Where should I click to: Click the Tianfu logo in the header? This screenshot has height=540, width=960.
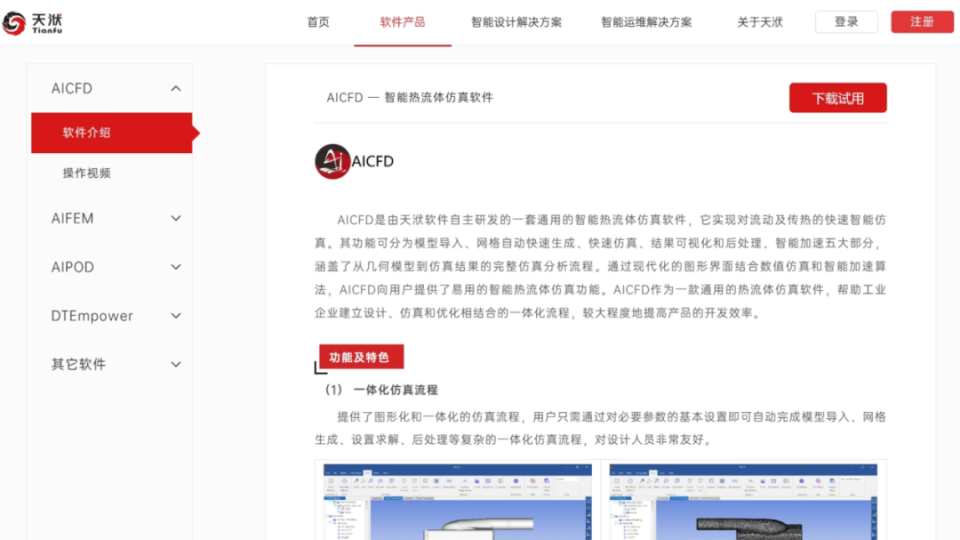pos(32,23)
